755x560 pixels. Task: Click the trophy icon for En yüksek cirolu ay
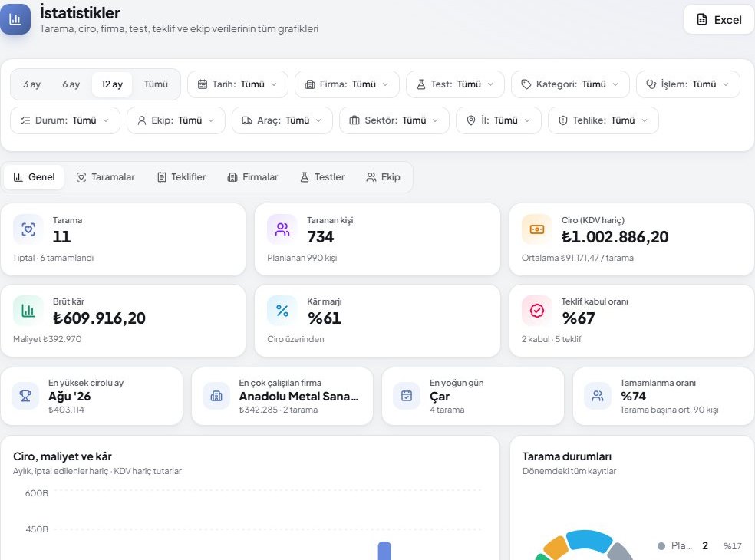[x=25, y=396]
